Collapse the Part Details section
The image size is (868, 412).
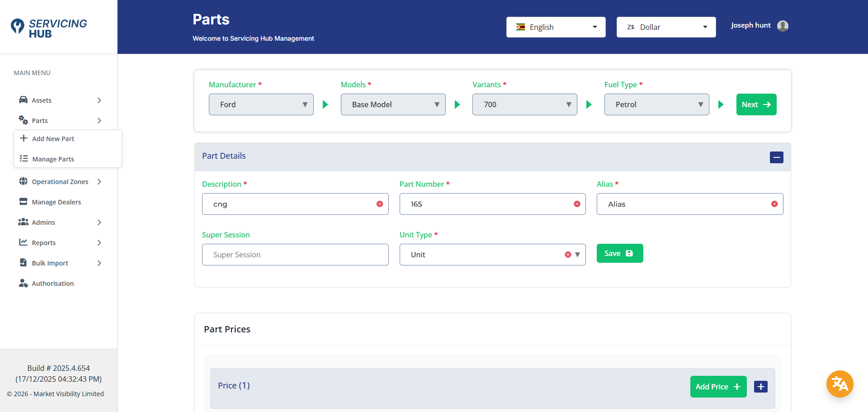(x=776, y=157)
